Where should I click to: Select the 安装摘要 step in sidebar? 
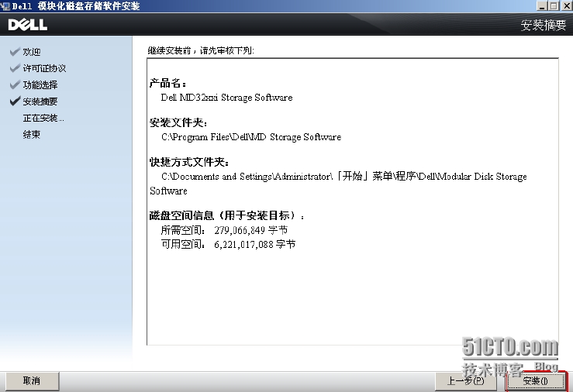tap(40, 101)
